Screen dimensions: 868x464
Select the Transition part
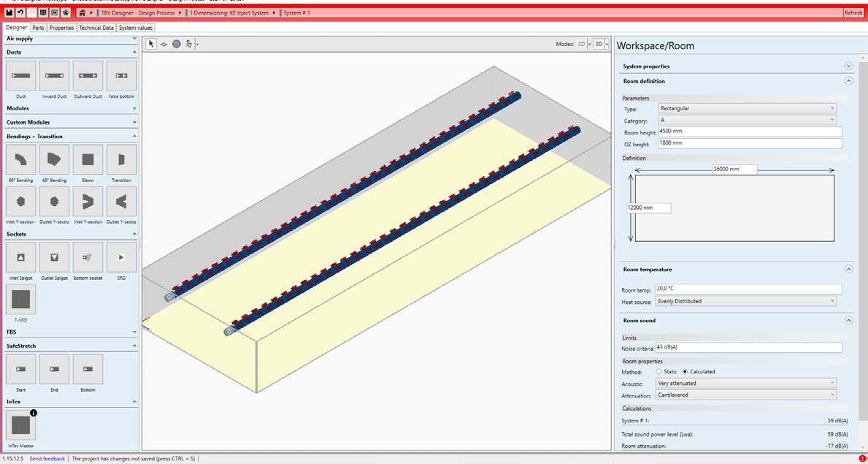click(x=121, y=159)
